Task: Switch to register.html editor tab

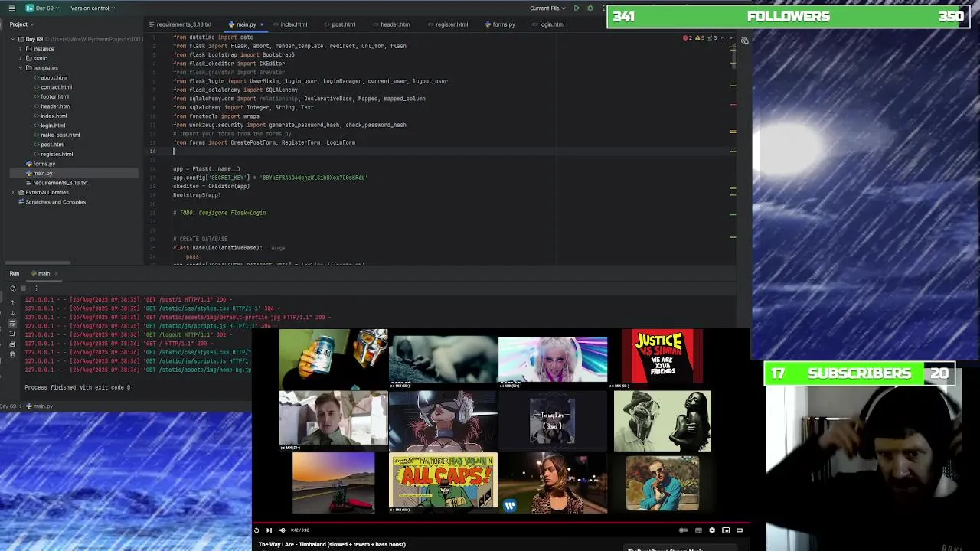Action: click(448, 24)
